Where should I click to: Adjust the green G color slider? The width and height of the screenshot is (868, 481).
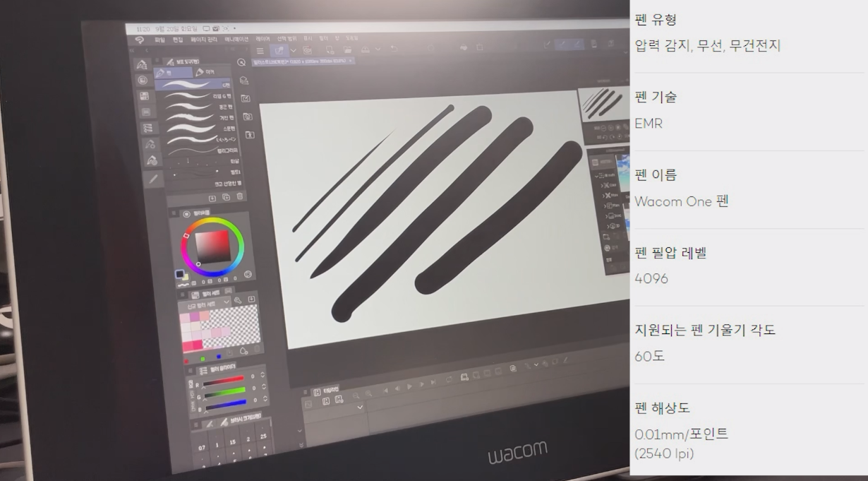point(224,392)
